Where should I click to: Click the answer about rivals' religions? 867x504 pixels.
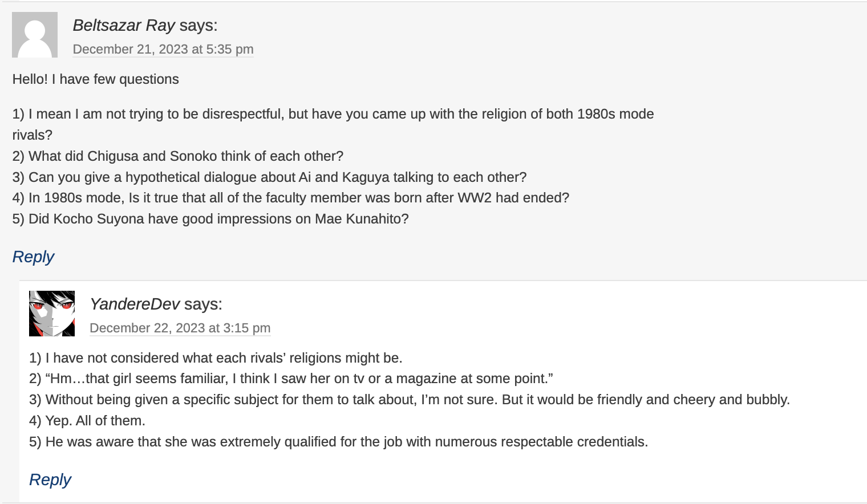216,358
